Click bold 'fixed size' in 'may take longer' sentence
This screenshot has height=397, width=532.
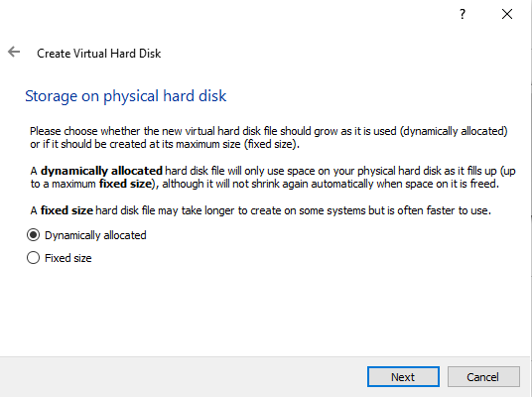pos(66,210)
